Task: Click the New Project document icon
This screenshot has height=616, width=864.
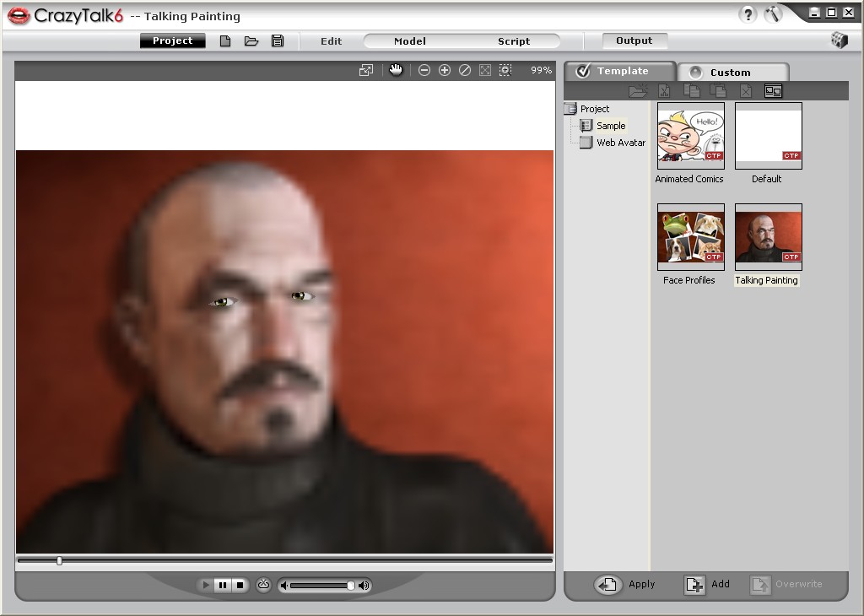Action: pyautogui.click(x=224, y=41)
